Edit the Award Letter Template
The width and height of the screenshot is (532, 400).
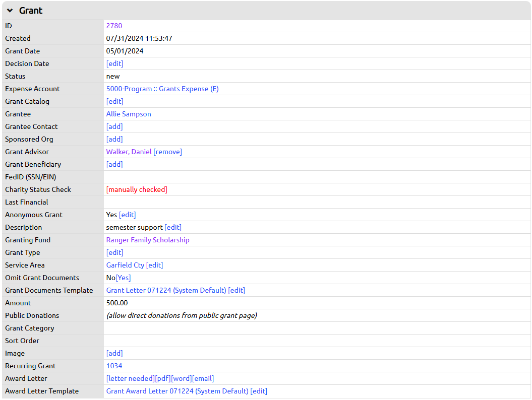[259, 391]
